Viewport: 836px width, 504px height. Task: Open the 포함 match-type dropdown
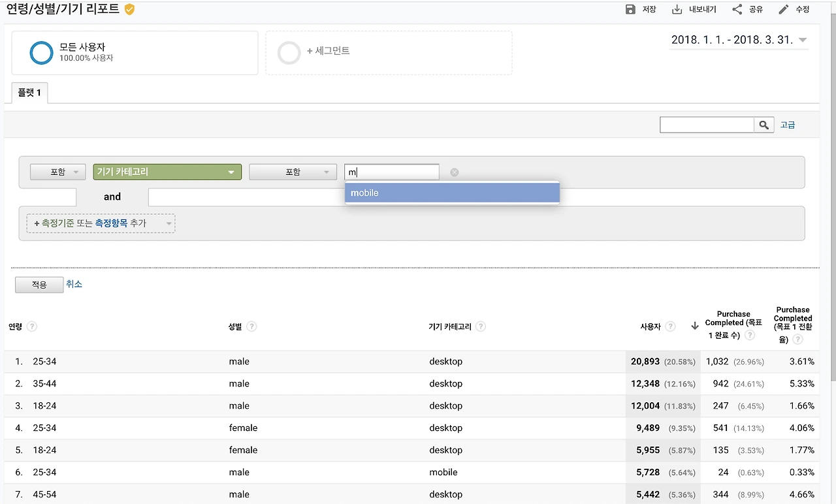point(293,172)
